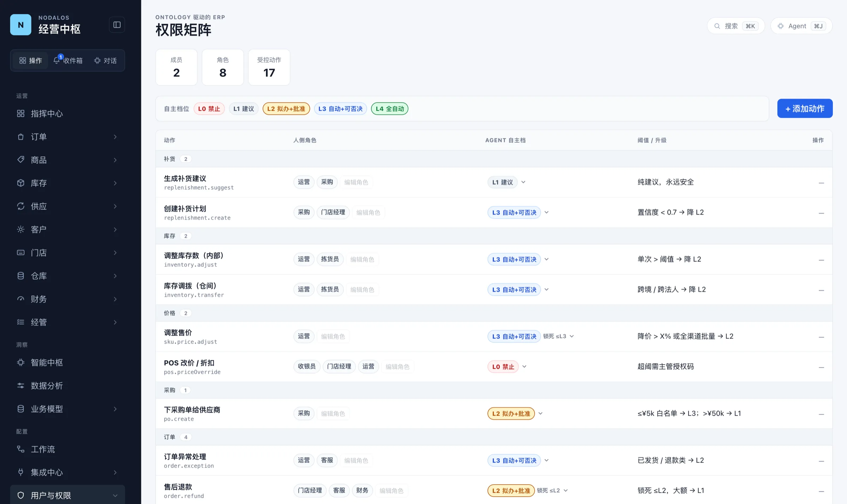Click the L4 全自动 legend chip
The width and height of the screenshot is (847, 504).
tap(390, 109)
